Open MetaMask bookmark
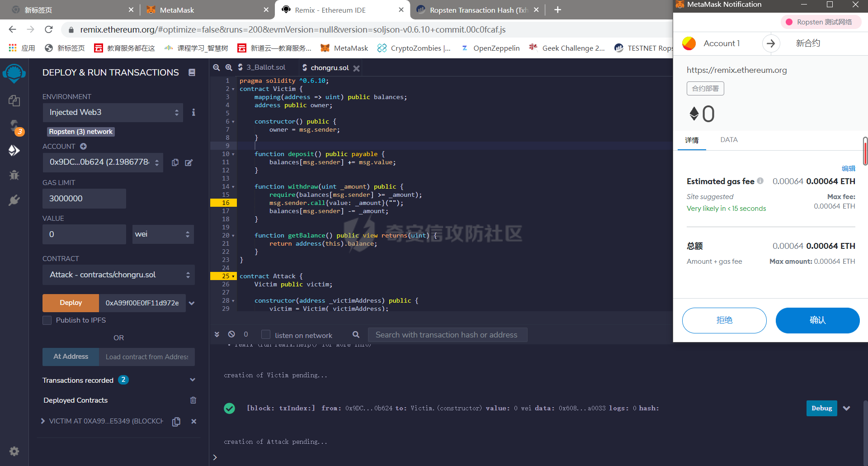This screenshot has width=868, height=466. point(344,48)
